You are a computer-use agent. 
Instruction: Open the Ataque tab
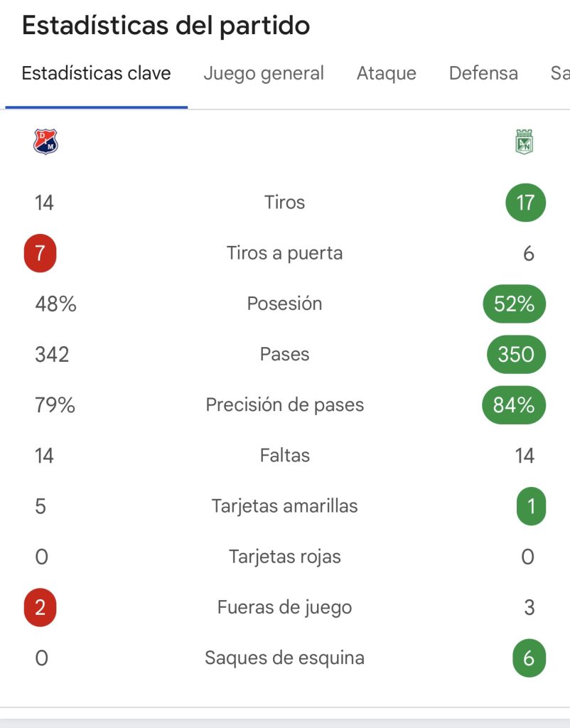point(386,73)
